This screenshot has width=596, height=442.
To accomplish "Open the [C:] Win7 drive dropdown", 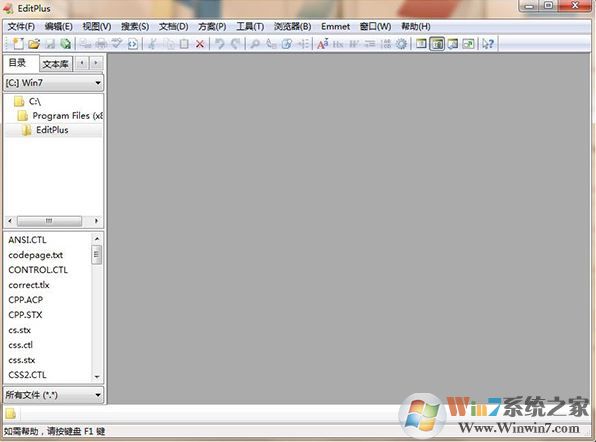I will click(x=53, y=82).
